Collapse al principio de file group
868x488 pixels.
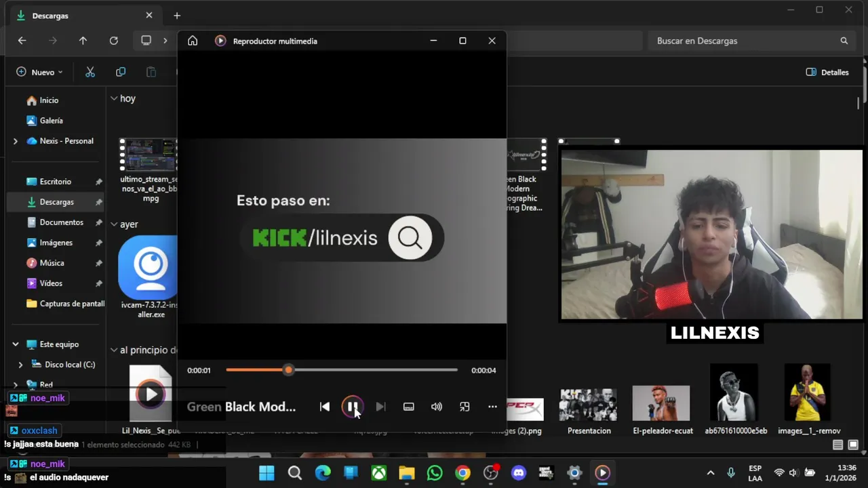point(114,350)
